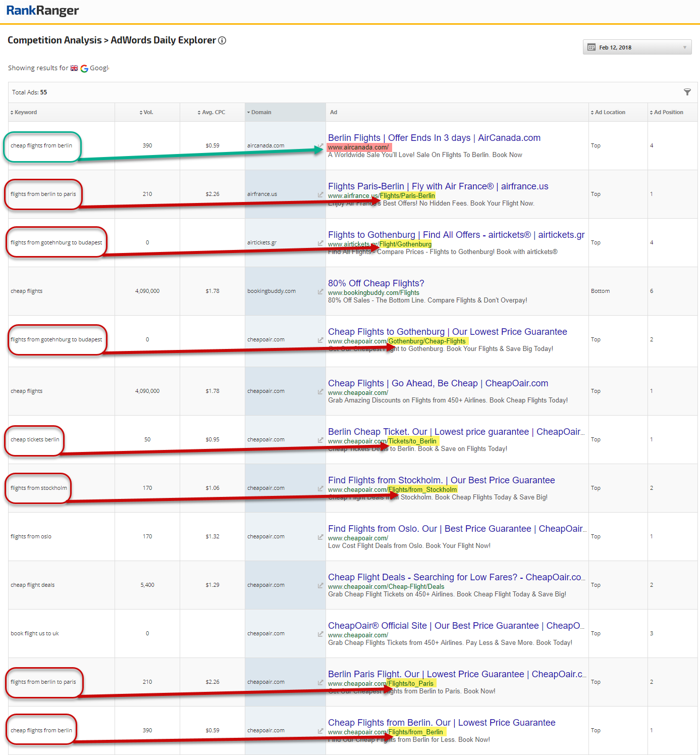
Task: Click the filter funnel icon
Action: 687,92
